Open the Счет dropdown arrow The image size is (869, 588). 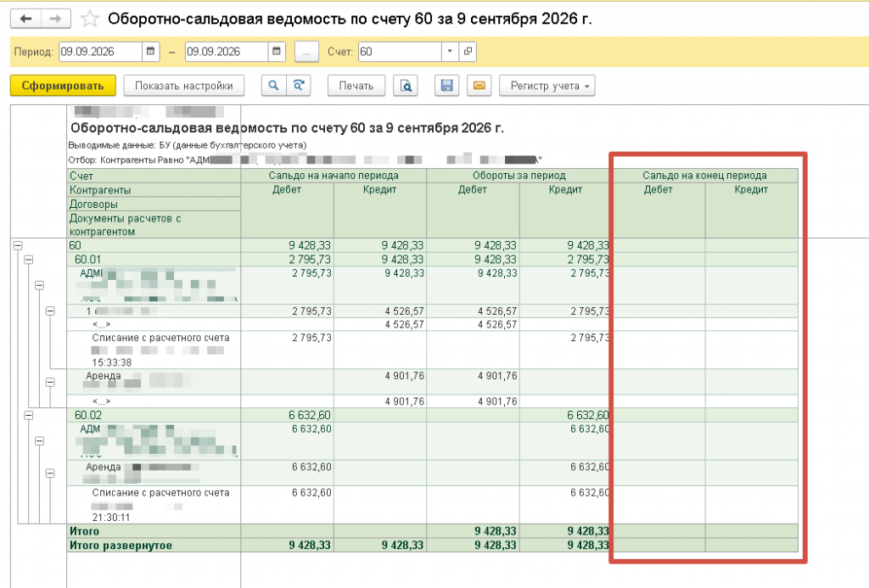tap(450, 52)
